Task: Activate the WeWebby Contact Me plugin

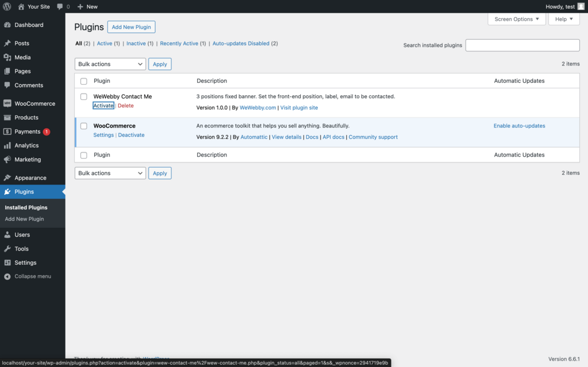Action: [x=103, y=106]
